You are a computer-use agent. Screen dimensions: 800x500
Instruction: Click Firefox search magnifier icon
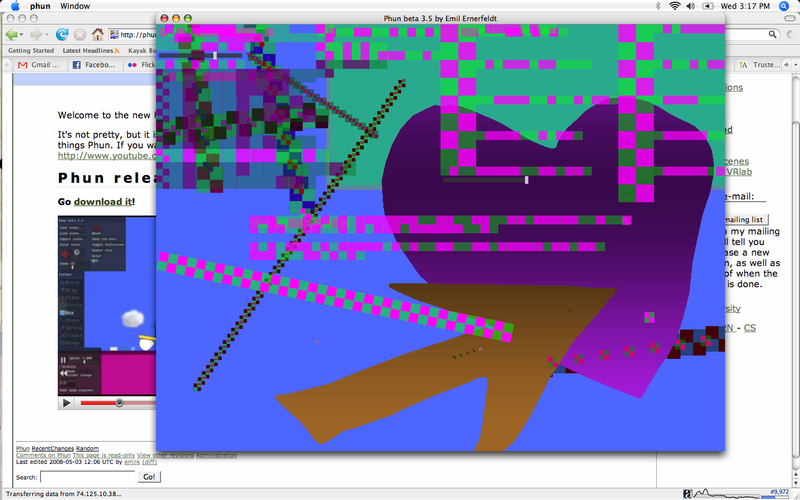[x=773, y=34]
